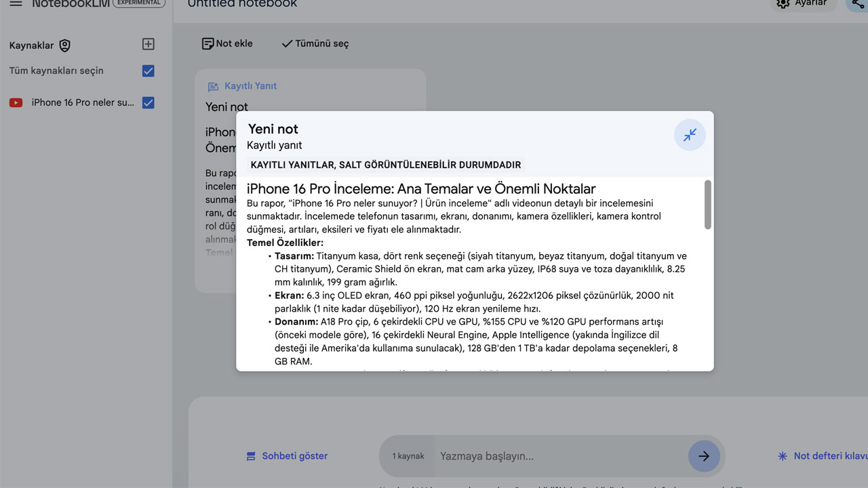The height and width of the screenshot is (488, 868).
Task: Click the Not defteri kılavuzu star icon
Action: (783, 456)
